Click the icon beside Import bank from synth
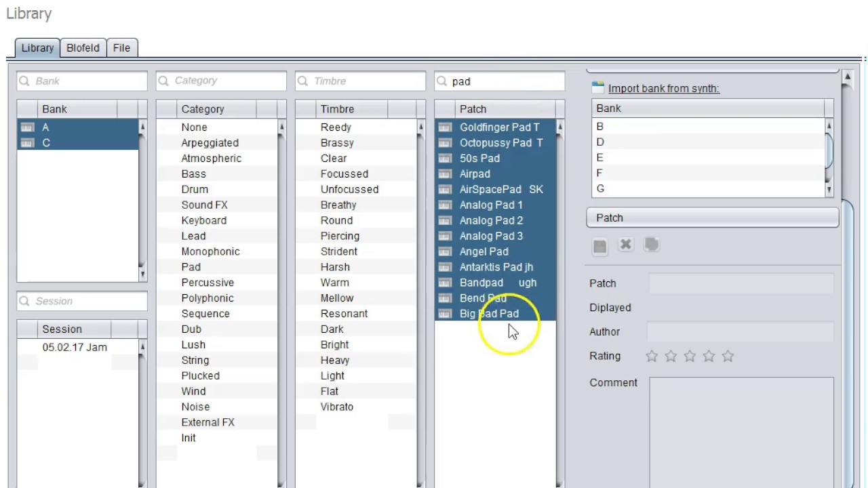The width and height of the screenshot is (868, 488). 597,87
